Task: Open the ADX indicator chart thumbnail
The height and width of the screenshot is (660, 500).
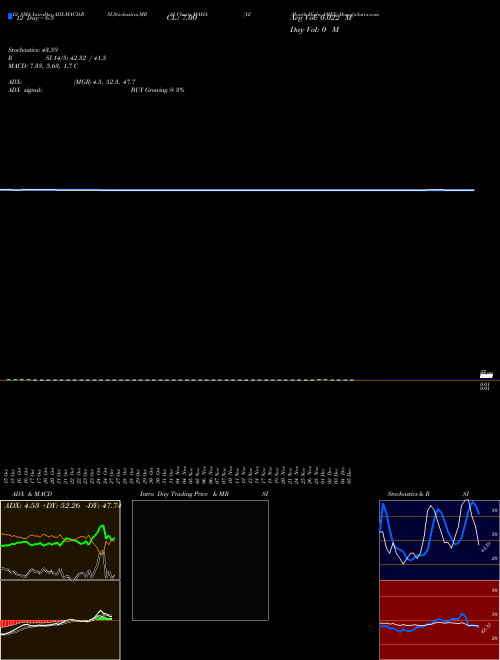Action: pos(60,540)
